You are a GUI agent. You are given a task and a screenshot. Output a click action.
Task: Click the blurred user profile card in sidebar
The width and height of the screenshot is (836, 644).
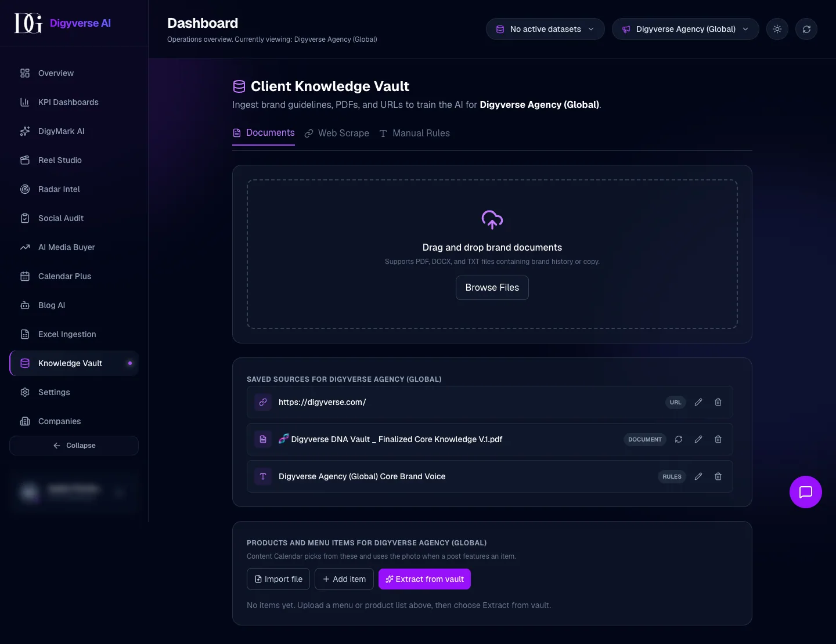point(74,492)
